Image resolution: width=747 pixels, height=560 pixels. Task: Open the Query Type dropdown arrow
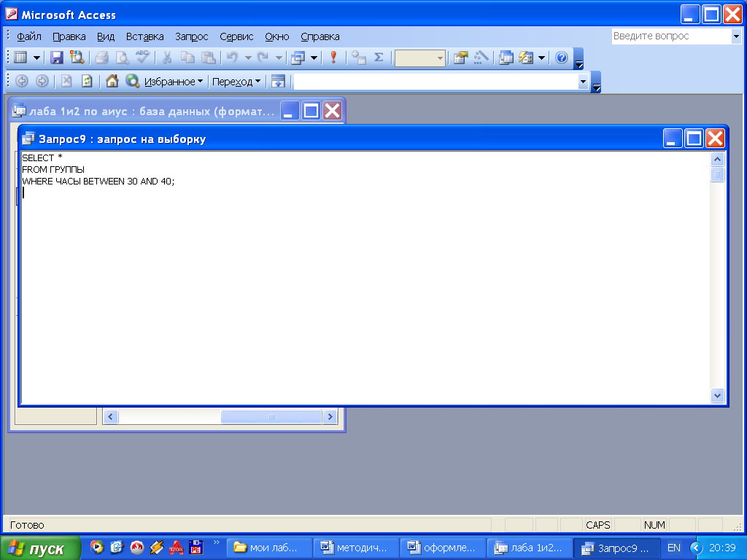[314, 58]
